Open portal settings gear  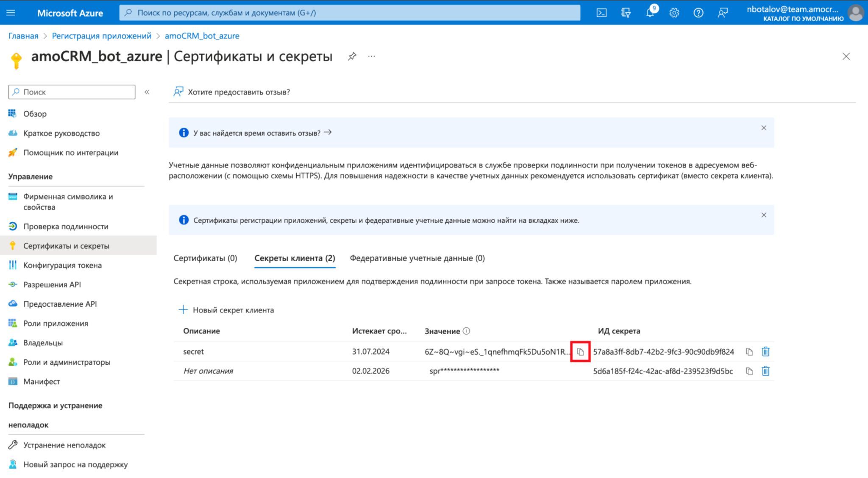pyautogui.click(x=674, y=13)
